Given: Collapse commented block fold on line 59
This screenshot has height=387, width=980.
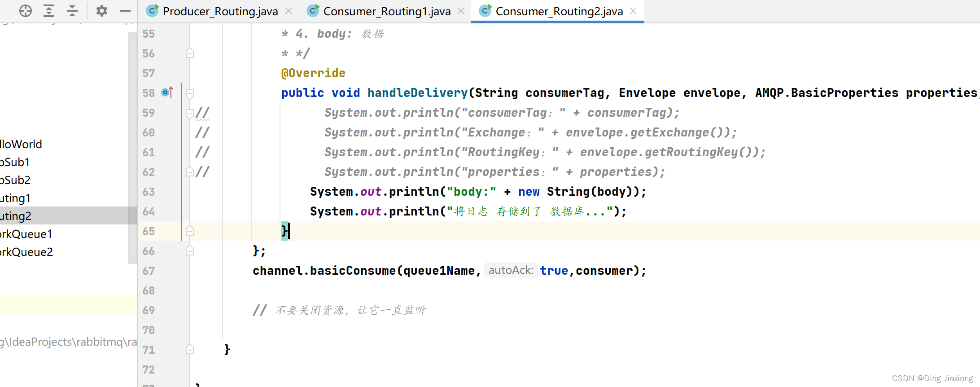Looking at the screenshot, I should coord(190,113).
